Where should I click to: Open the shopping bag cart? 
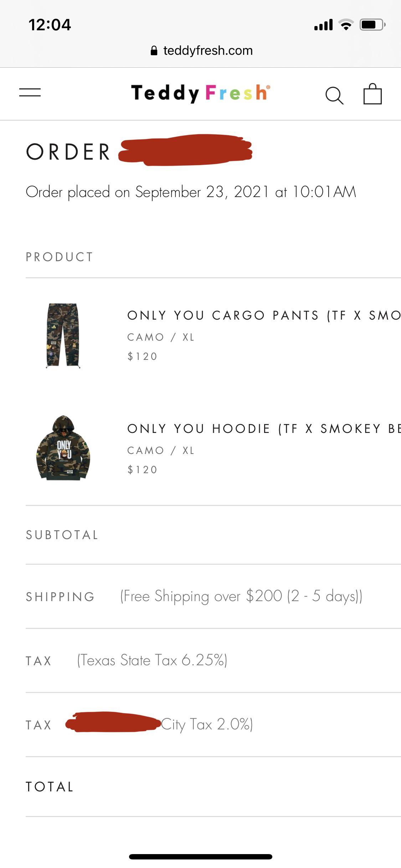[x=372, y=94]
